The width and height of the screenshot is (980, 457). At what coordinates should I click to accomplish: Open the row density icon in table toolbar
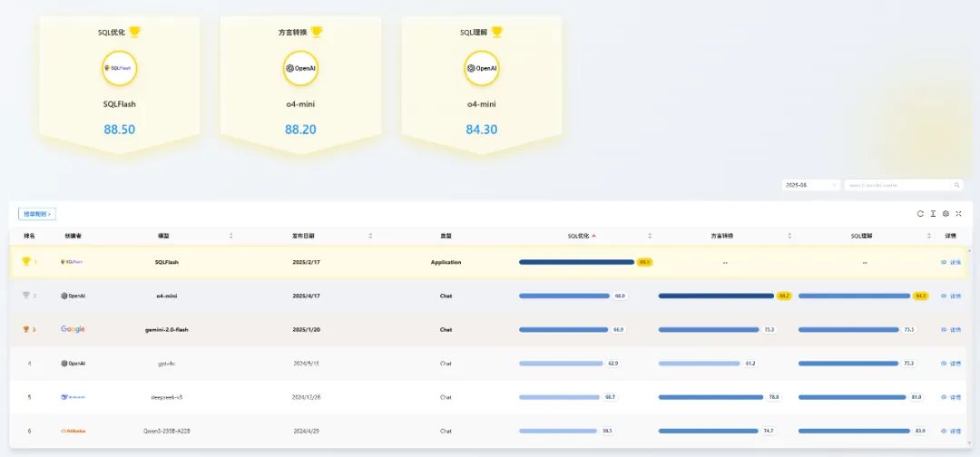933,213
